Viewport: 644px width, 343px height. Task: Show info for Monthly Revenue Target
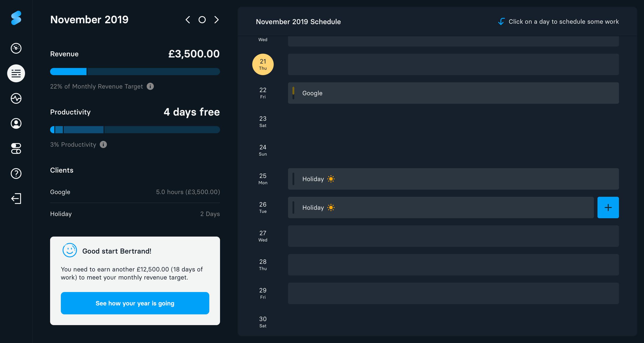[150, 86]
